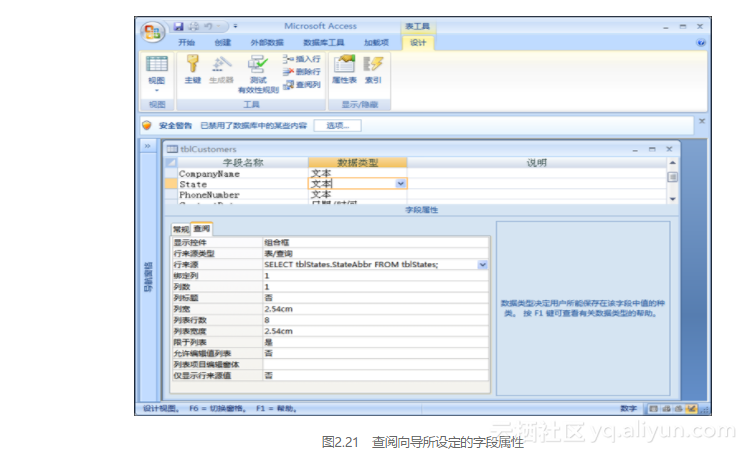This screenshot has width=747, height=454.
Task: Click 插入行 (Insert Rows)
Action: point(302,59)
